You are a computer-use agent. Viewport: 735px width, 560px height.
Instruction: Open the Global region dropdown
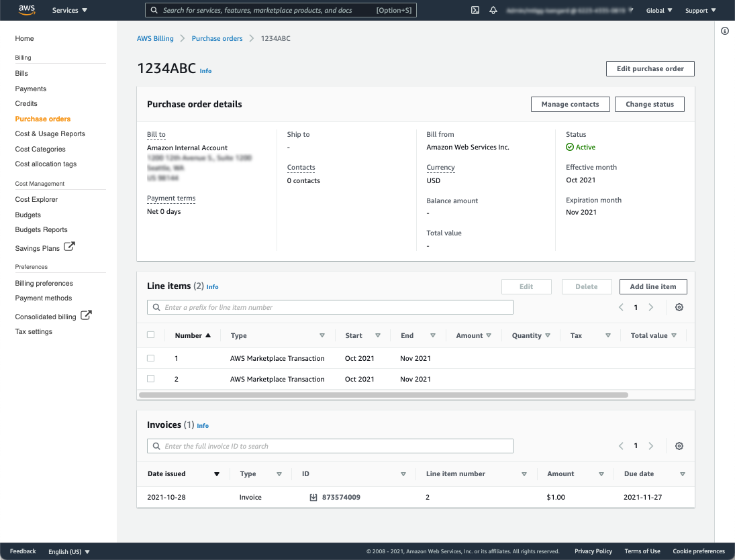click(659, 10)
